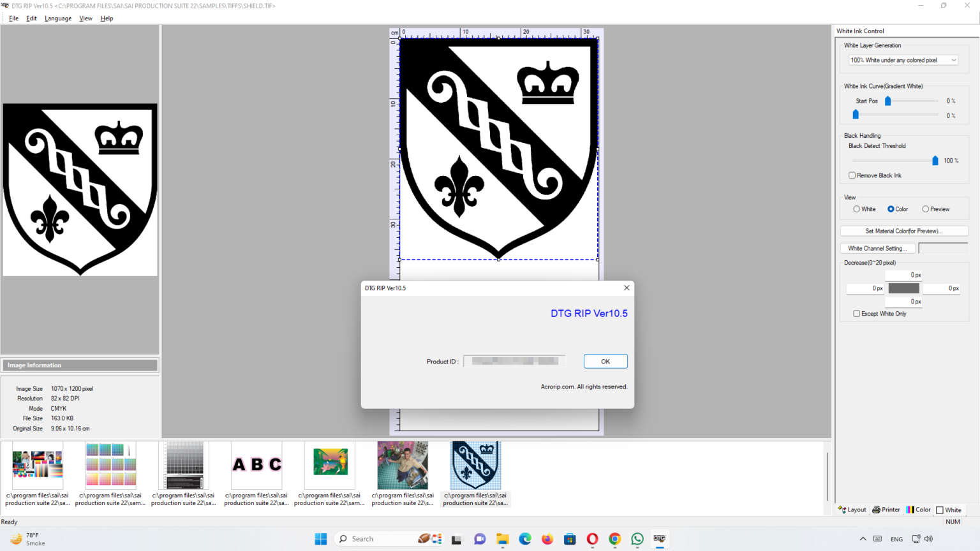Open the DTG RIP icon in the taskbar
Screen dimensions: 980x551
659,539
